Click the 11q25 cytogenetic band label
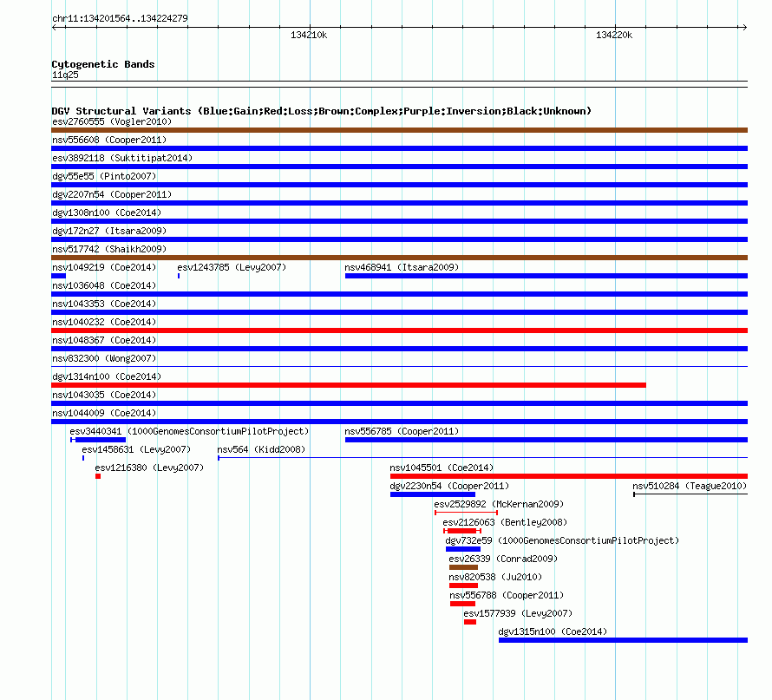Viewport: 772px width, 700px height. [x=65, y=75]
